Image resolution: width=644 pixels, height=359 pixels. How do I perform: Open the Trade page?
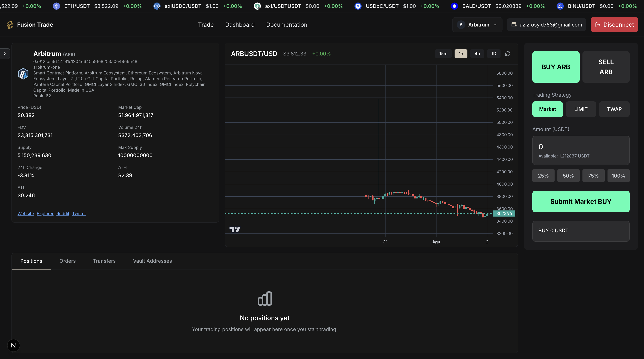click(x=206, y=25)
